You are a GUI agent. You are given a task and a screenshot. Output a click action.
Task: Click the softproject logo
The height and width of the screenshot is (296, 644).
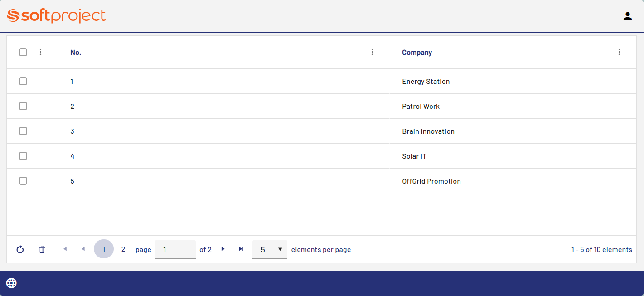point(56,16)
